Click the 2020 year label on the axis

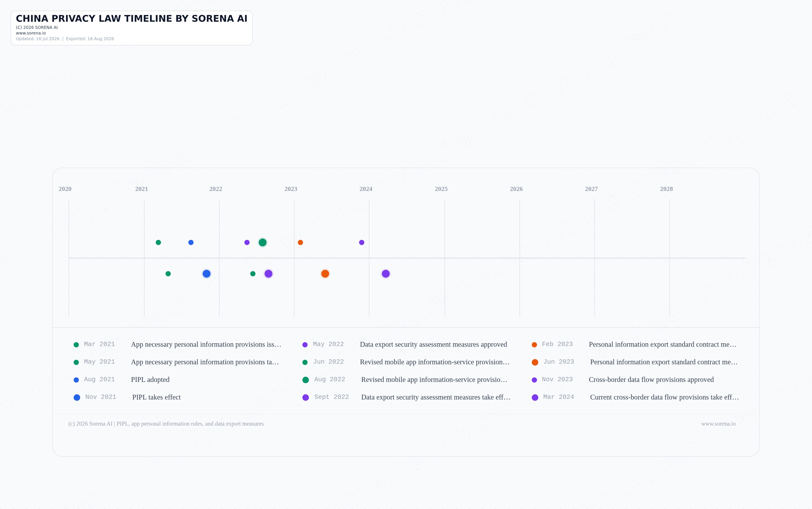65,189
